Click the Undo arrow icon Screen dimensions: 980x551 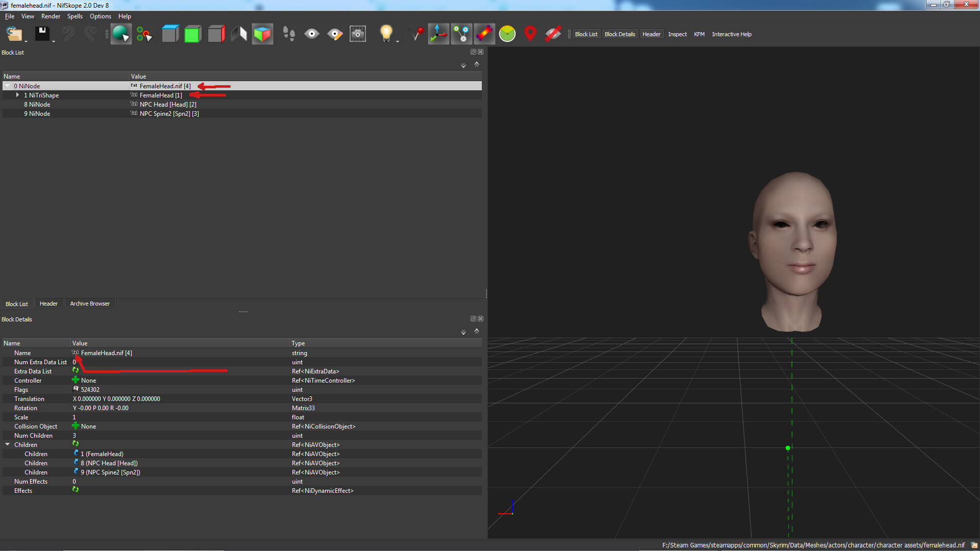(x=68, y=34)
